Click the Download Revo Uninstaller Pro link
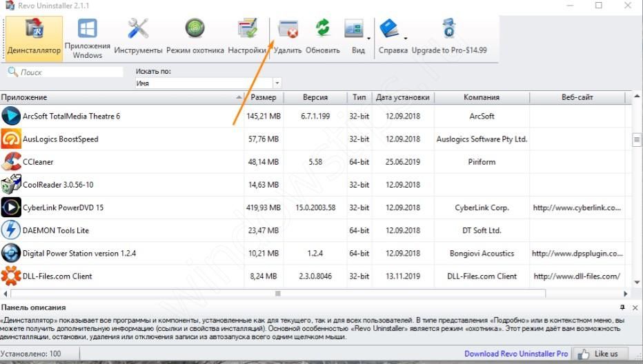This screenshot has height=364, width=643. pyautogui.click(x=516, y=354)
